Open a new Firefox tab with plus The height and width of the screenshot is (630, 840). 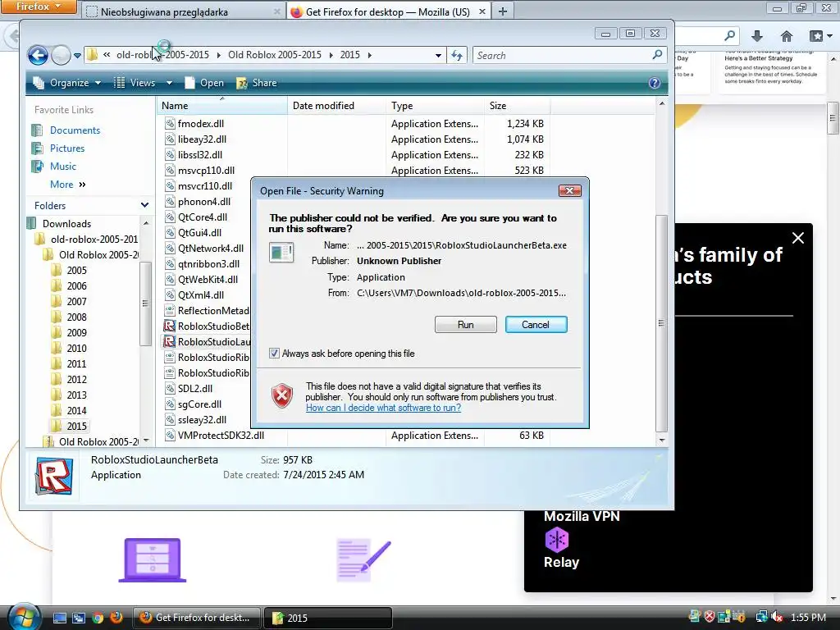click(x=503, y=11)
